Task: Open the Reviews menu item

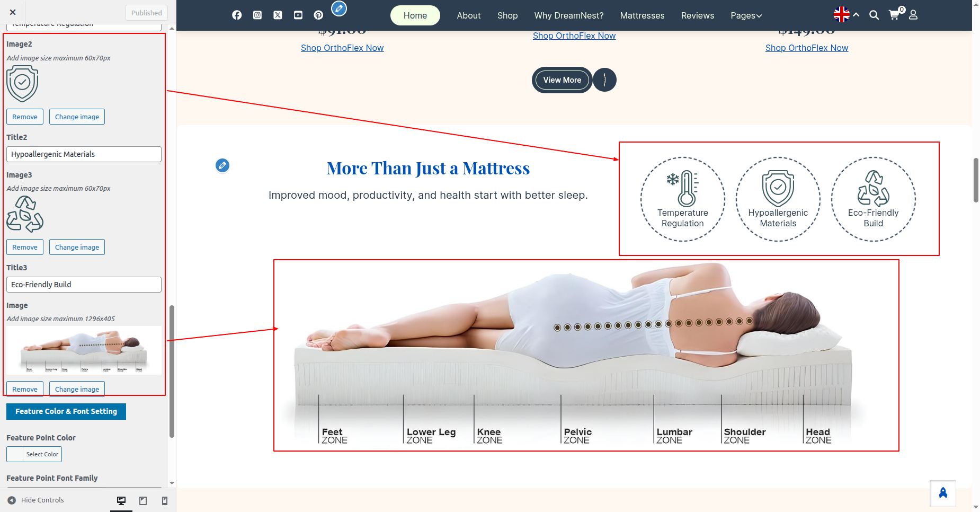Action: (697, 16)
